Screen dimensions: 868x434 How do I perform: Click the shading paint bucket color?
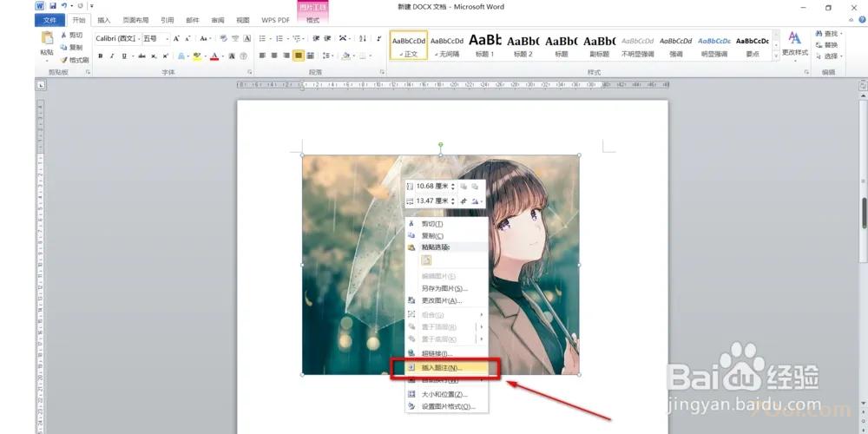pos(346,56)
